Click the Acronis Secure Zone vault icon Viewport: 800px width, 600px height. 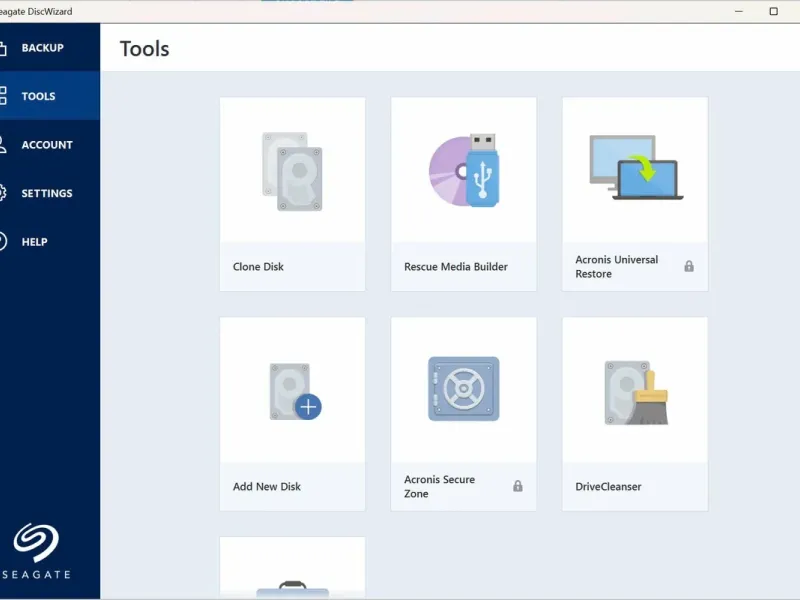pos(464,389)
